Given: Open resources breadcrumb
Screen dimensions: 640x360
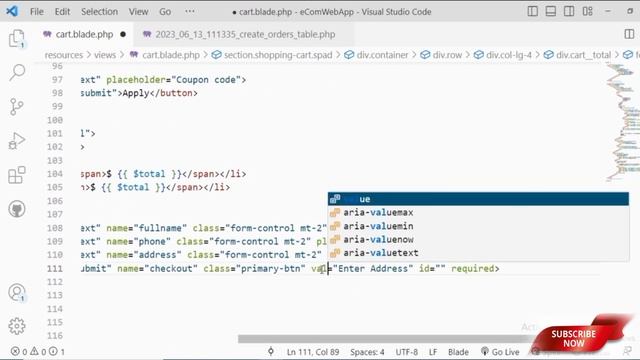Looking at the screenshot, I should 64,55.
